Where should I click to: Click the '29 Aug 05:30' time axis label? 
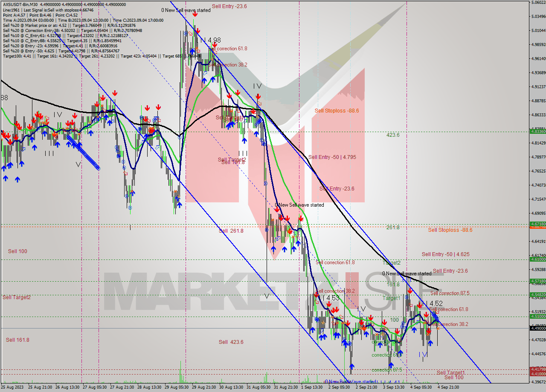[x=177, y=387]
